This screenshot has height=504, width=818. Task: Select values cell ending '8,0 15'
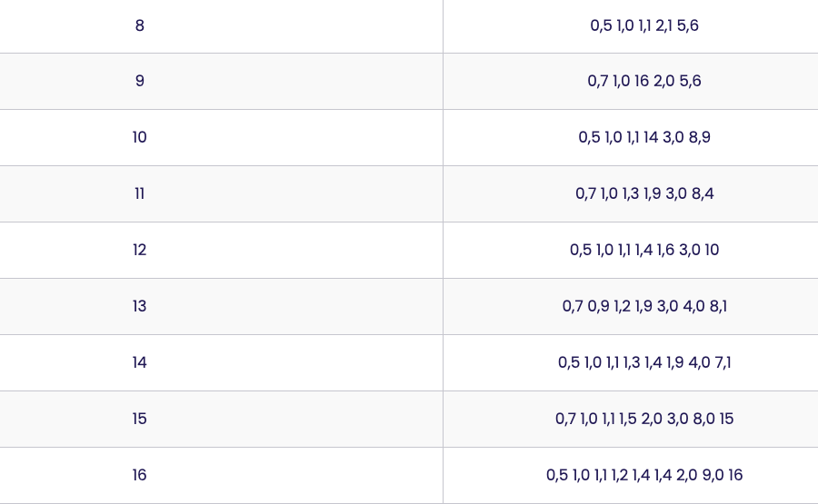pyautogui.click(x=631, y=419)
